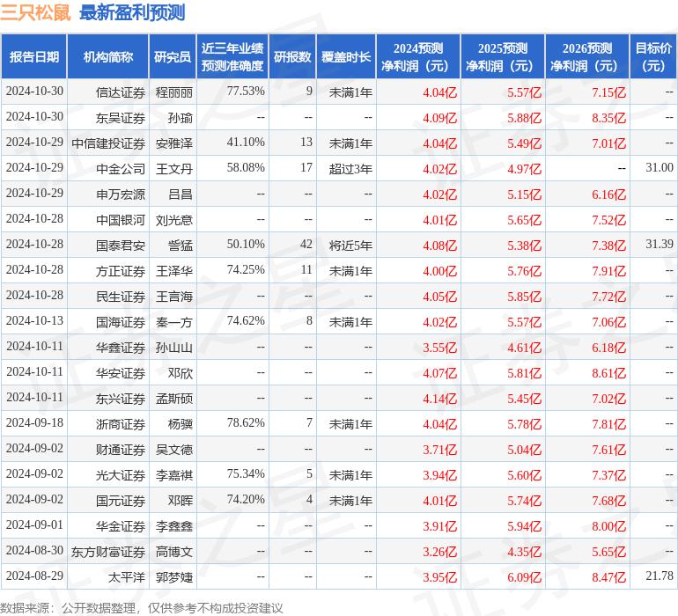Click institution 财通证券
678x616 pixels.
[121, 449]
